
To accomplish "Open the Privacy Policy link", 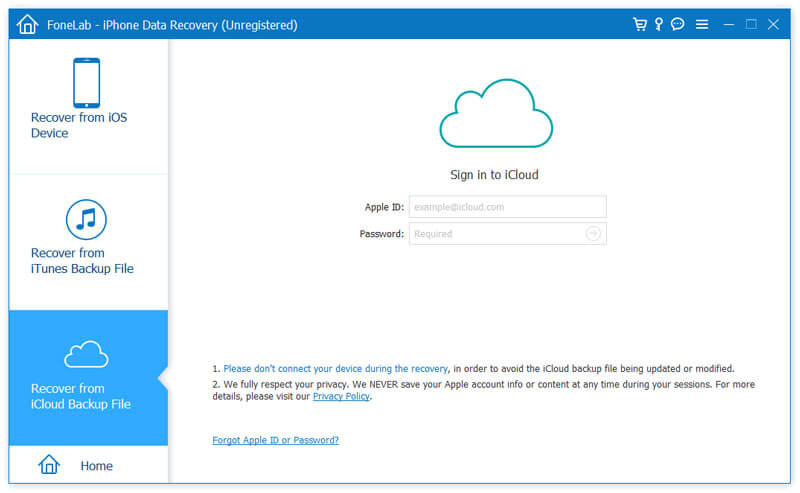I will [x=341, y=397].
